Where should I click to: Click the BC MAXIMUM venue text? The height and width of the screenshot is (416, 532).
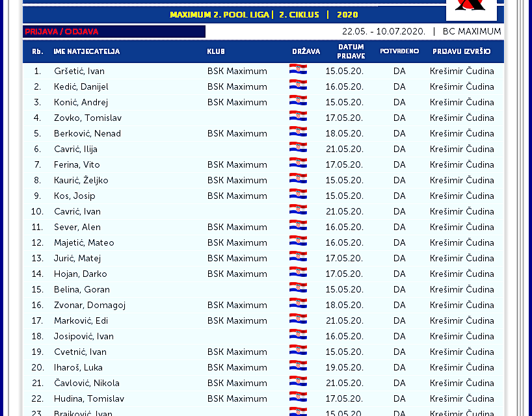pyautogui.click(x=472, y=32)
